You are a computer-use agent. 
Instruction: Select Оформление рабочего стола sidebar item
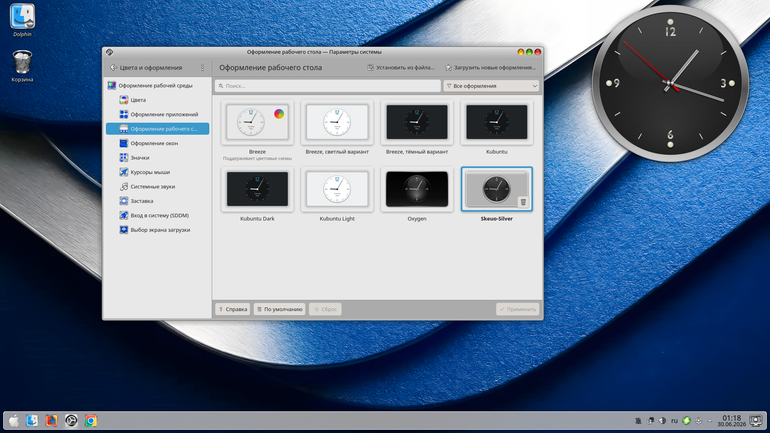coord(157,129)
